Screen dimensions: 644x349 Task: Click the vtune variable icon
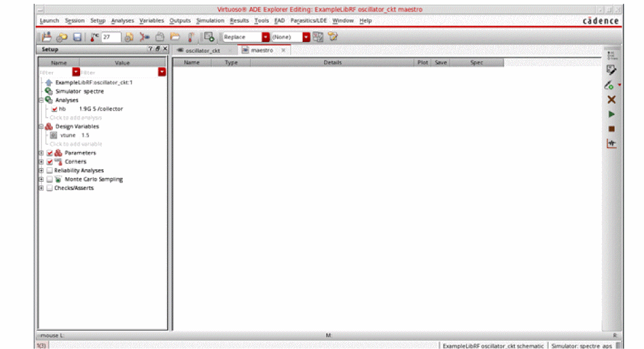click(53, 135)
